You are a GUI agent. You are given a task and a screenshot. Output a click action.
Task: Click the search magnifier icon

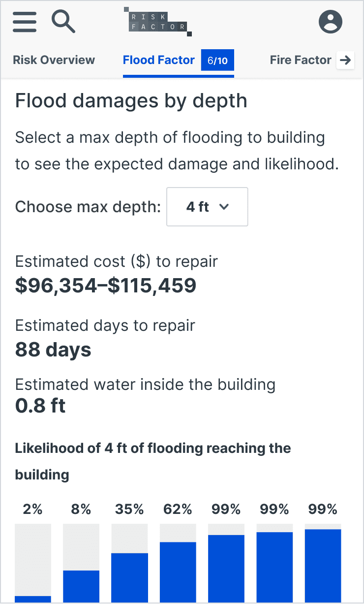pos(63,22)
